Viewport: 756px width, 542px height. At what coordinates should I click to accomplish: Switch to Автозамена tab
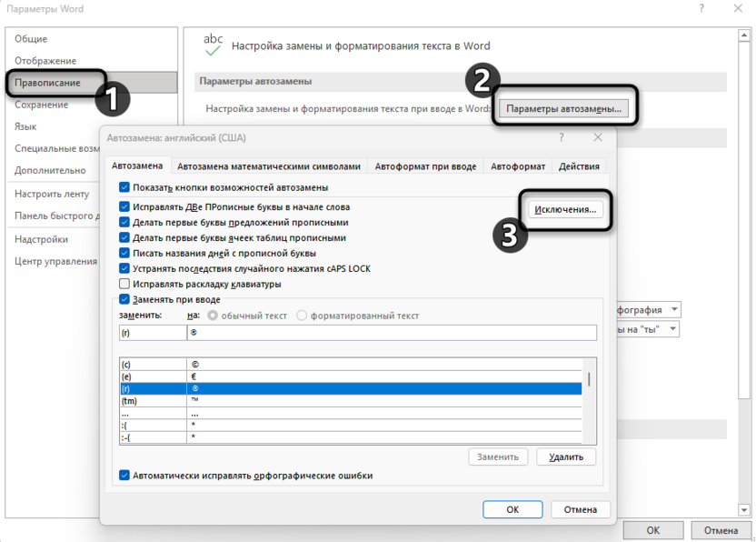pos(137,166)
